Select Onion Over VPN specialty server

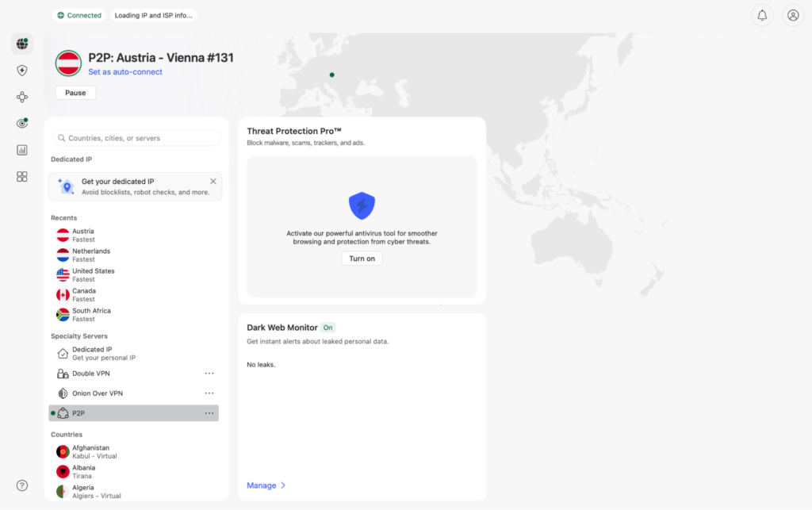133,393
